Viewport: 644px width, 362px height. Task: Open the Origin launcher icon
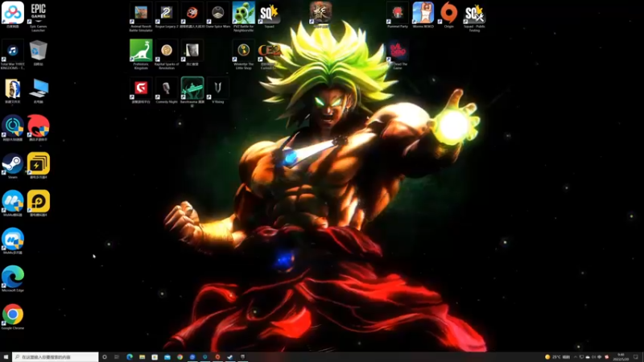click(x=449, y=15)
